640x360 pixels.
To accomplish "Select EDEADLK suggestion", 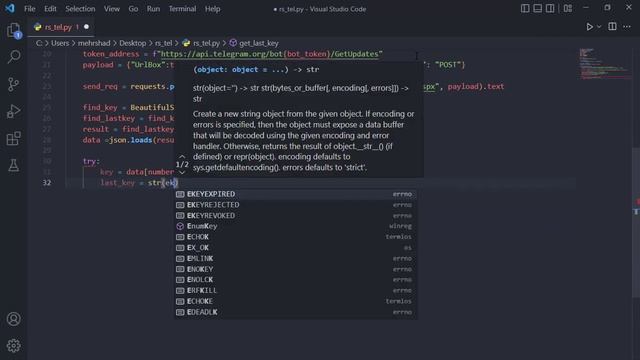I will tap(296, 312).
